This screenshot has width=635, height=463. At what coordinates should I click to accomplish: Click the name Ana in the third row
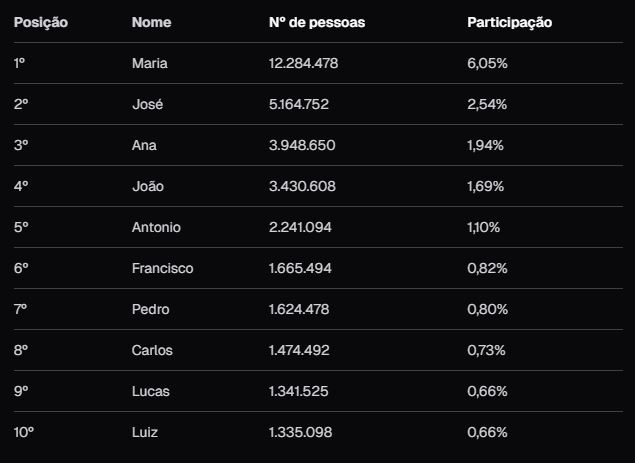coord(144,145)
